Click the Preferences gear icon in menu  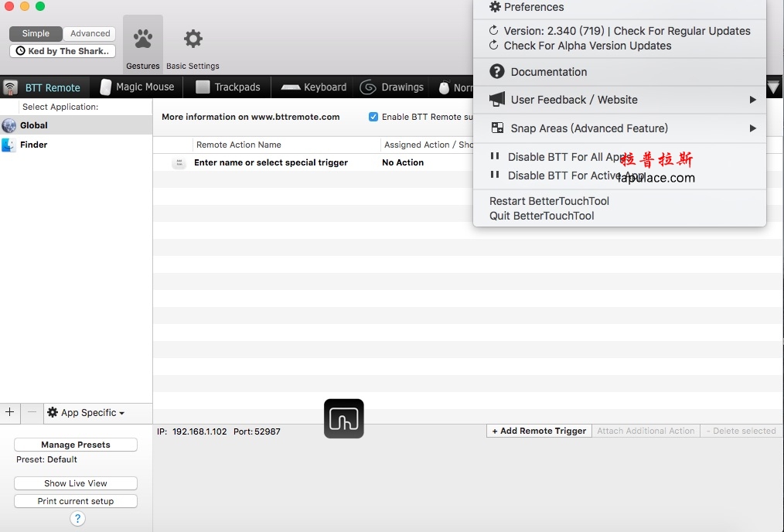[x=495, y=6]
